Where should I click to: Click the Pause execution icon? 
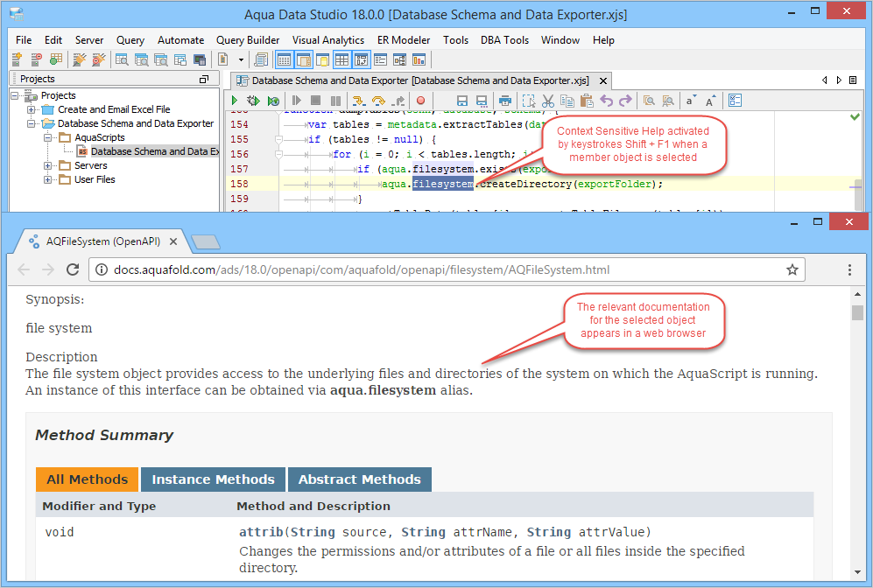(x=335, y=101)
